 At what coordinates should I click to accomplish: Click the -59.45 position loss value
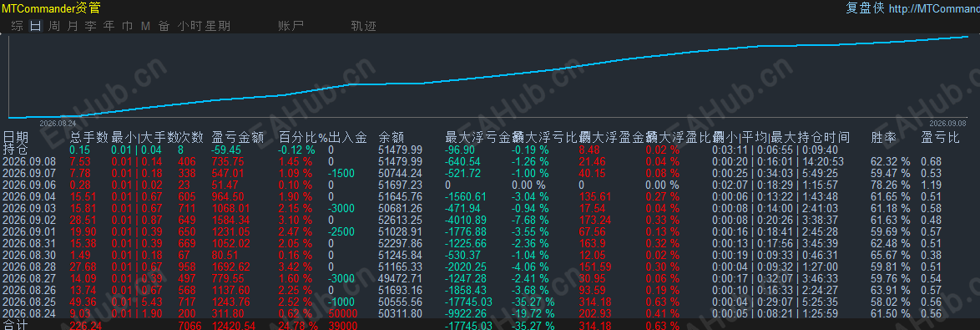pos(226,150)
